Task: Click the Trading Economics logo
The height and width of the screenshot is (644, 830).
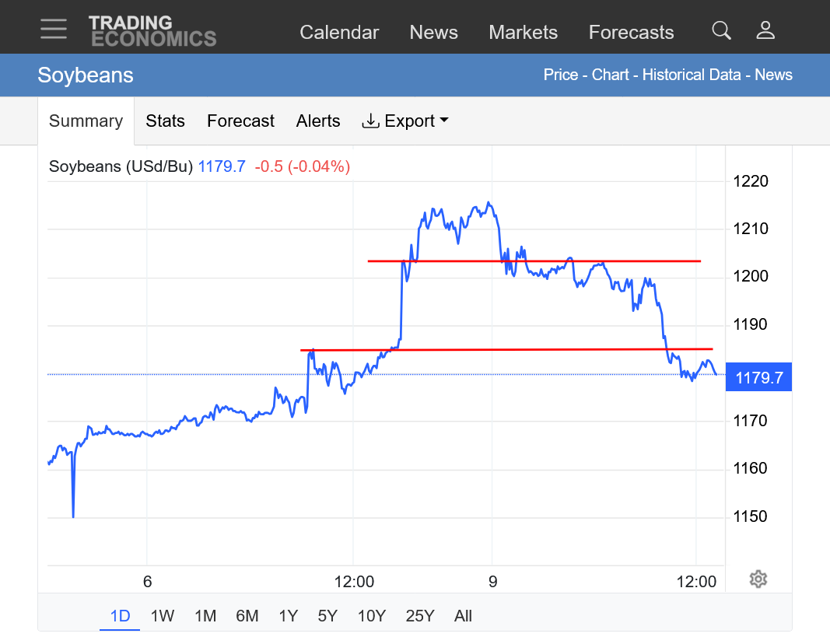Action: coord(152,31)
